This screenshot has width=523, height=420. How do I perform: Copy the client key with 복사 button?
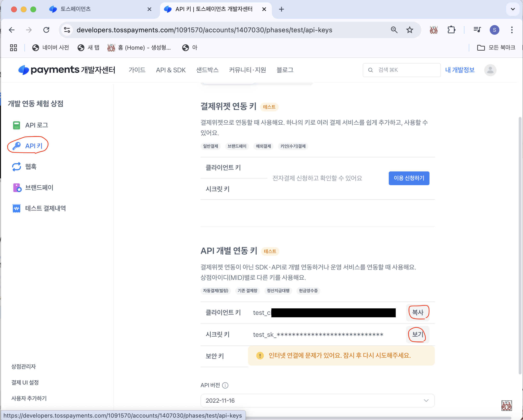tap(418, 312)
